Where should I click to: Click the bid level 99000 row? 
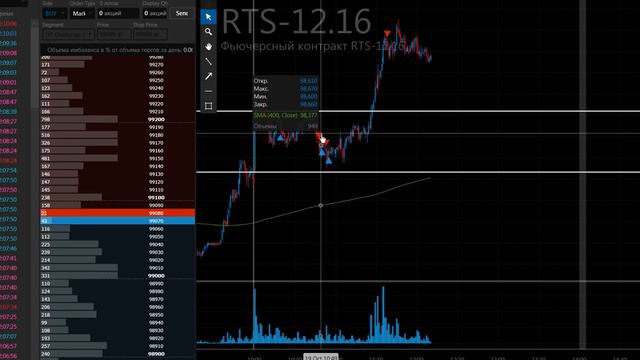point(118,276)
